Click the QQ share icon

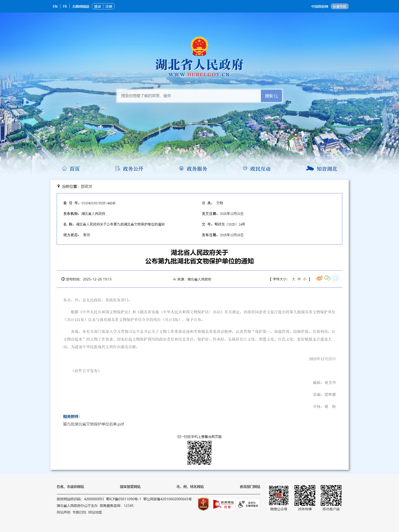coord(335,278)
